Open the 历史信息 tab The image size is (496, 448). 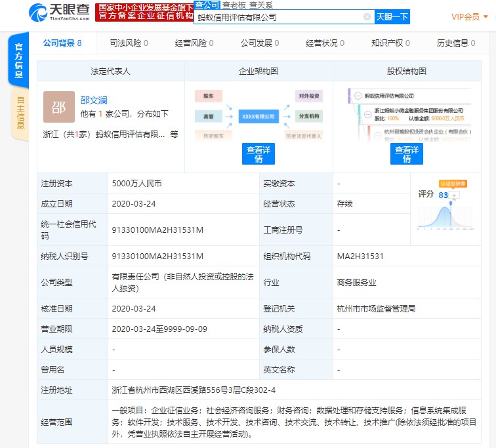pos(456,43)
